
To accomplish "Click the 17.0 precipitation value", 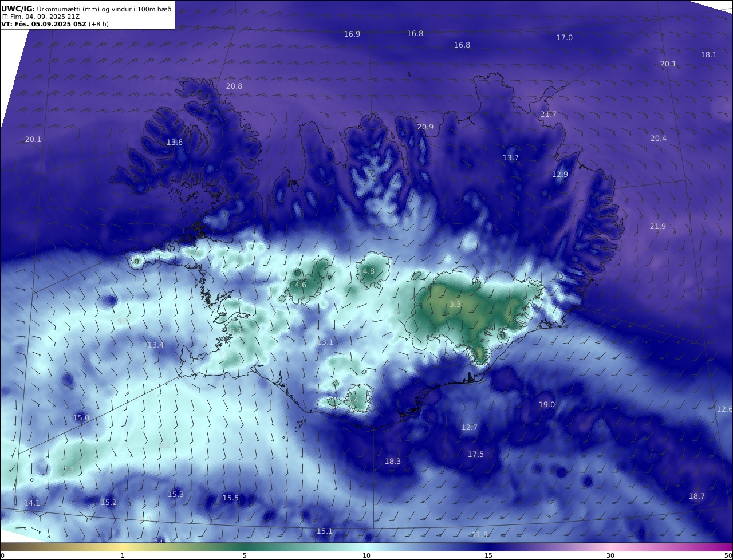I will pos(565,38).
